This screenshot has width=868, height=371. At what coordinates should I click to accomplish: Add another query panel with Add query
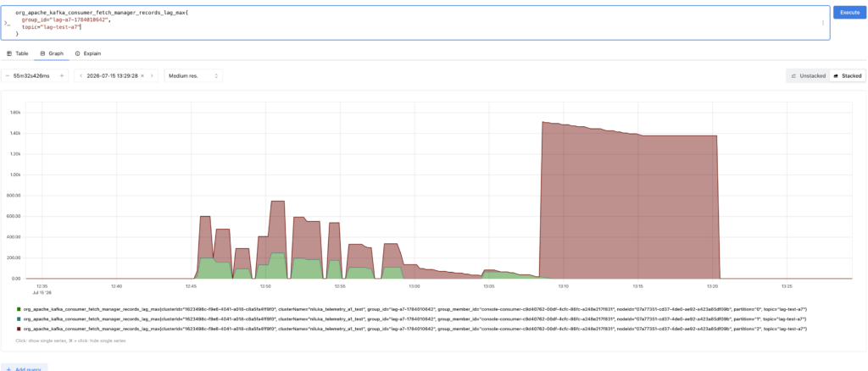pos(24,368)
